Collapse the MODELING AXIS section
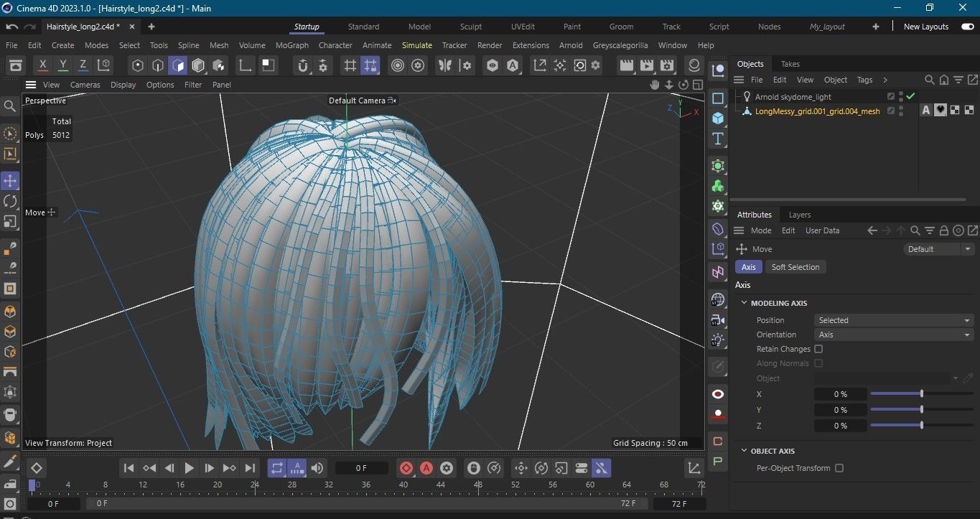The height and width of the screenshot is (519, 980). [x=745, y=303]
